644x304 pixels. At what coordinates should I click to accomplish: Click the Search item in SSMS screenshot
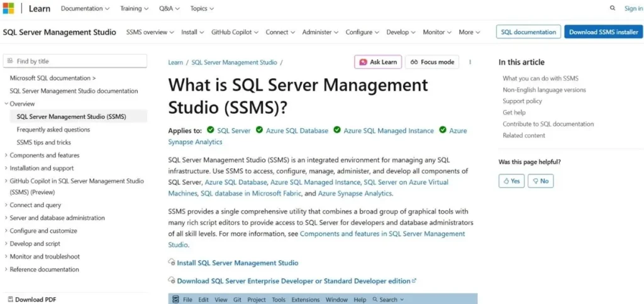pos(388,300)
